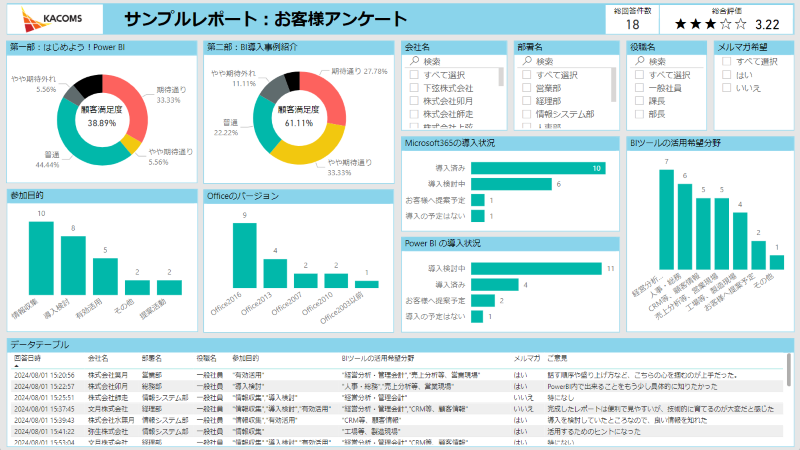The image size is (800, 450).
Task: Click the 2024/08/01 15:20:56 timestamp cell
Action: [x=44, y=375]
